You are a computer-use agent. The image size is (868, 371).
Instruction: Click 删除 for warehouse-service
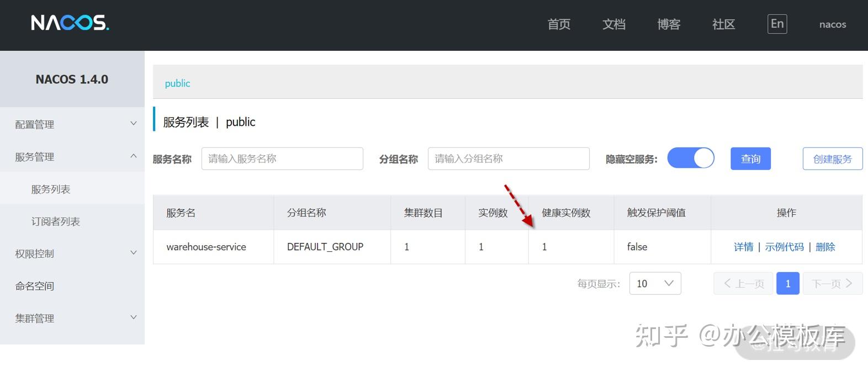tap(825, 247)
